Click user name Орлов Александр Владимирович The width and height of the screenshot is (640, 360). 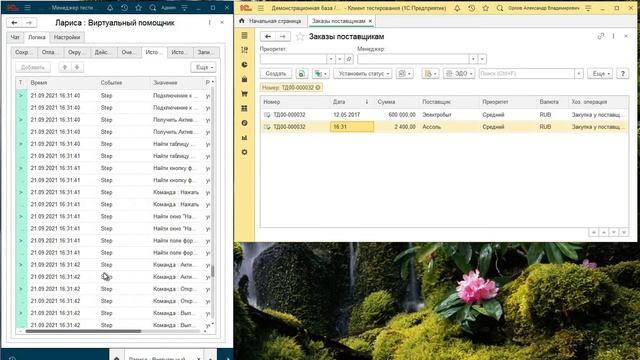tap(544, 8)
